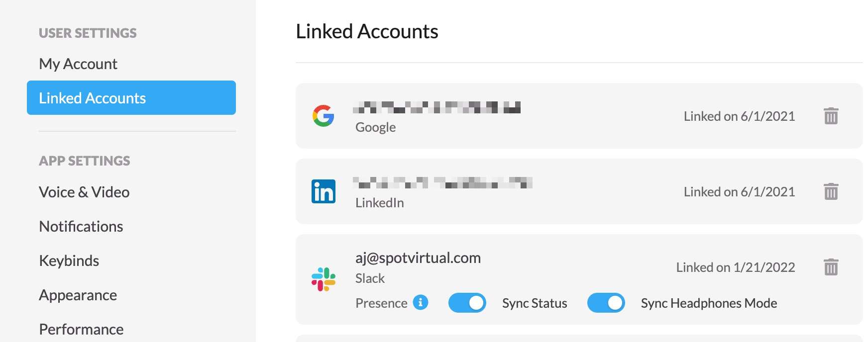868x342 pixels.
Task: Click the Slack account trash icon
Action: (831, 267)
